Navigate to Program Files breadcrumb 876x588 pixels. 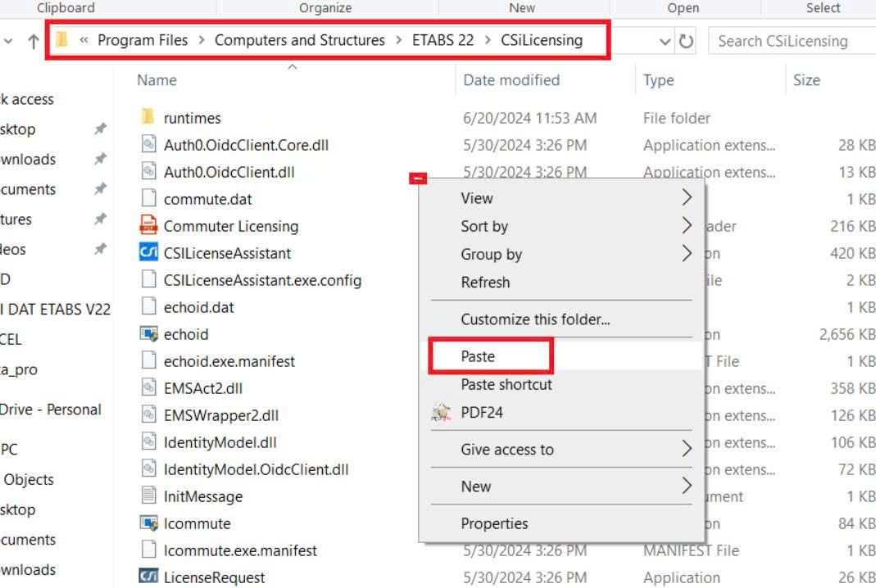pyautogui.click(x=143, y=40)
